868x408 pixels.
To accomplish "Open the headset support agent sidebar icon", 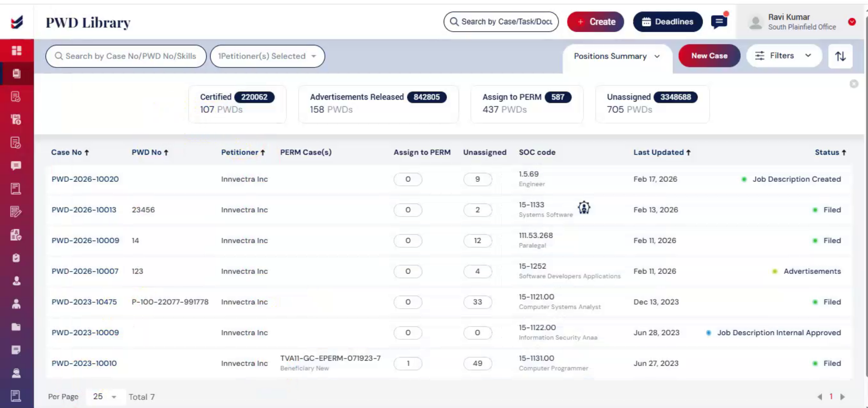I will pyautogui.click(x=16, y=373).
